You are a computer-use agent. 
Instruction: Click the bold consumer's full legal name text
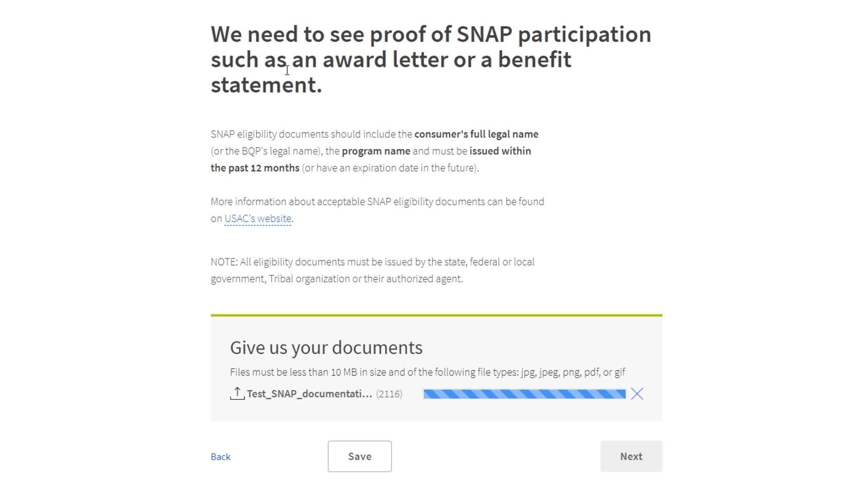click(x=476, y=134)
